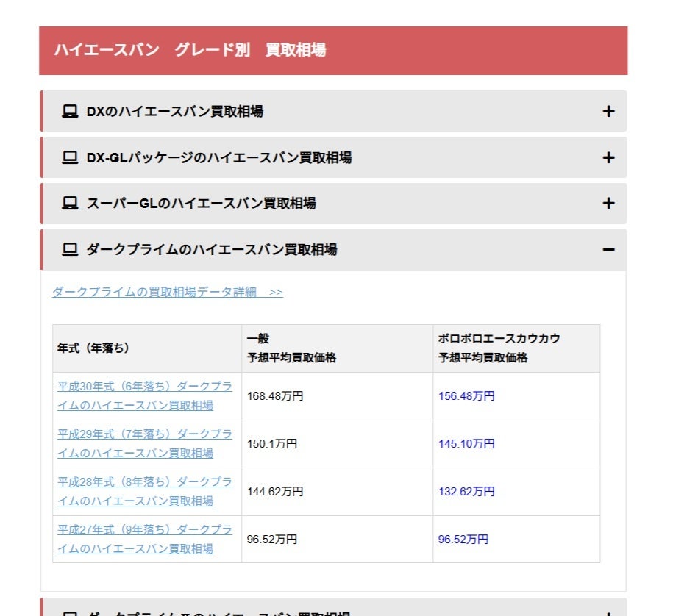
Task: Open 平成27年式（9年落ち）ダークプライム link
Action: [145, 539]
